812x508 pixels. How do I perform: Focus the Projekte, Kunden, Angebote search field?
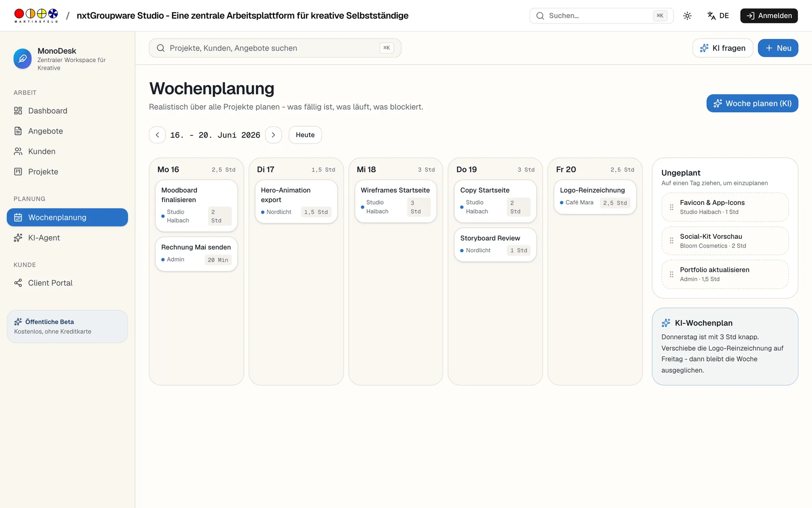pyautogui.click(x=275, y=48)
